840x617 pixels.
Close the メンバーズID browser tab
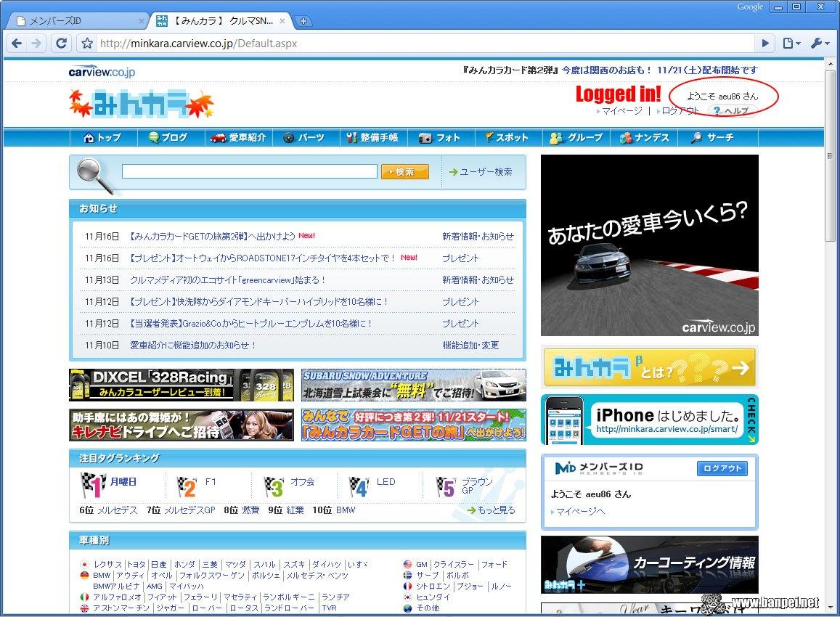click(141, 21)
